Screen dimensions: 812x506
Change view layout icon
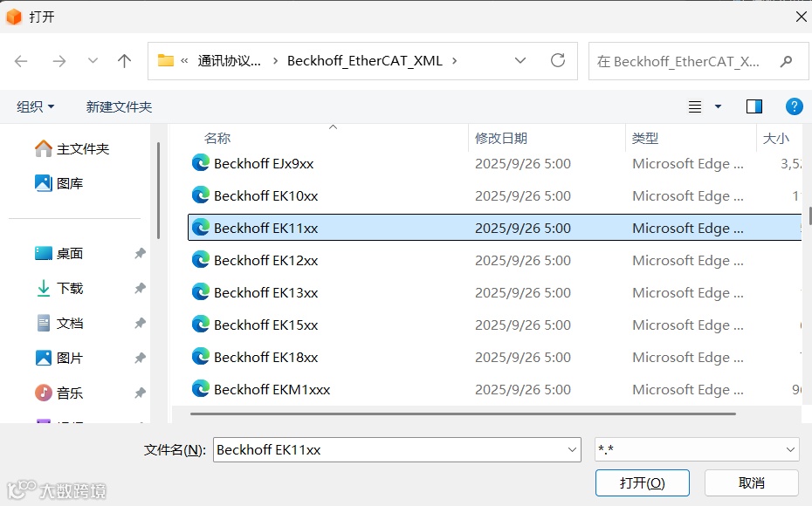pos(695,106)
